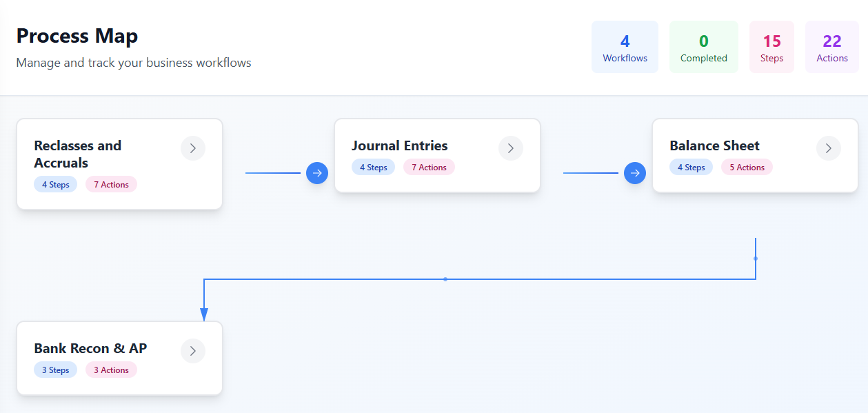Select the Actions total stat card

point(832,47)
